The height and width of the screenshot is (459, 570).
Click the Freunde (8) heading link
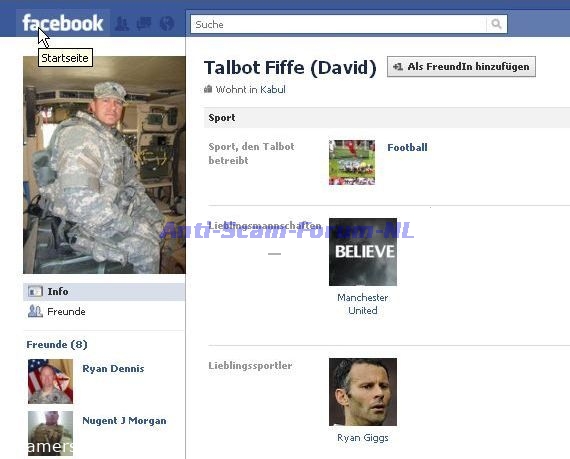[x=57, y=345]
